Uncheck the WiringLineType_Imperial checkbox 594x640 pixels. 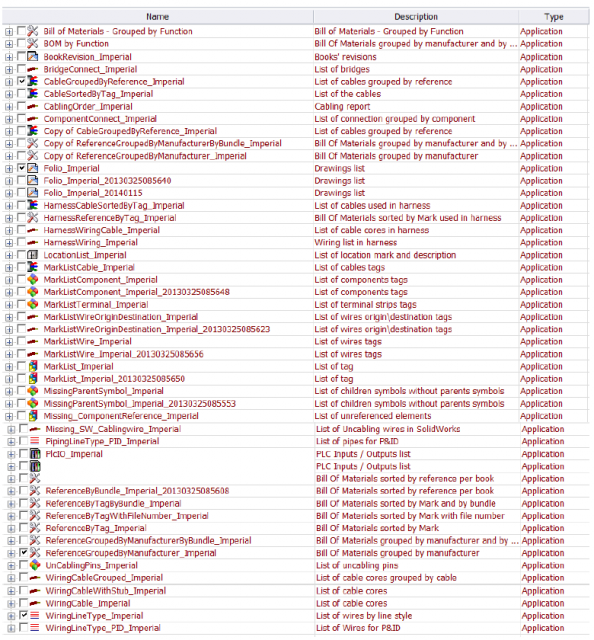coord(24,615)
